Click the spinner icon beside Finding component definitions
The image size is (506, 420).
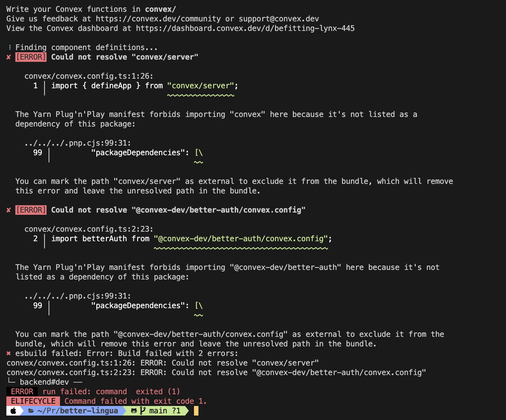10,47
